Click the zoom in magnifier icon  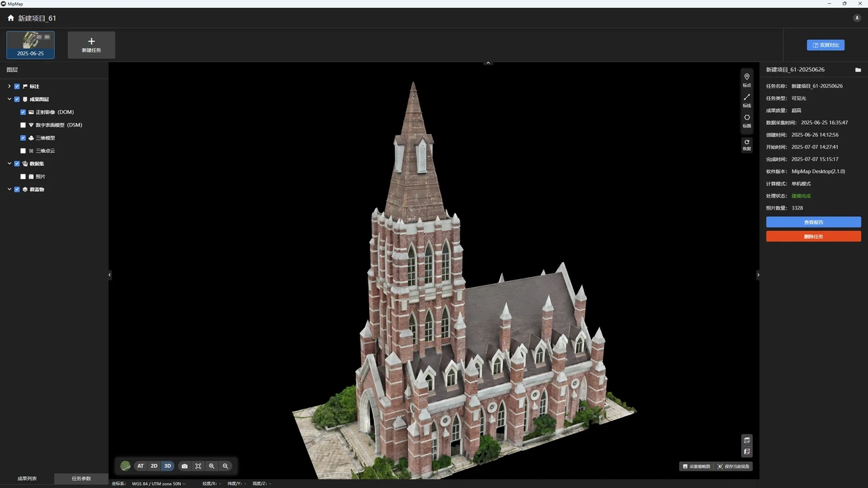[212, 466]
